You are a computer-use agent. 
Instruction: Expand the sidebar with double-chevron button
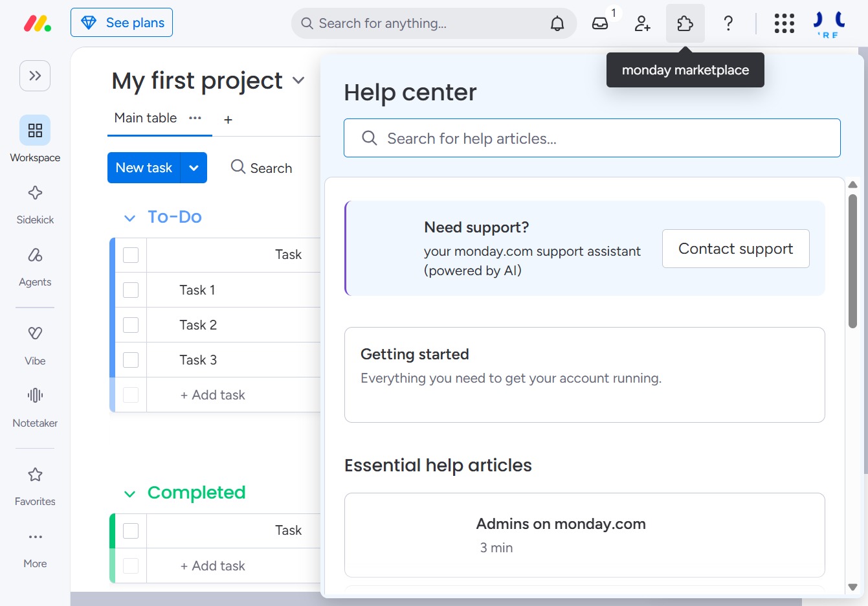pyautogui.click(x=35, y=76)
